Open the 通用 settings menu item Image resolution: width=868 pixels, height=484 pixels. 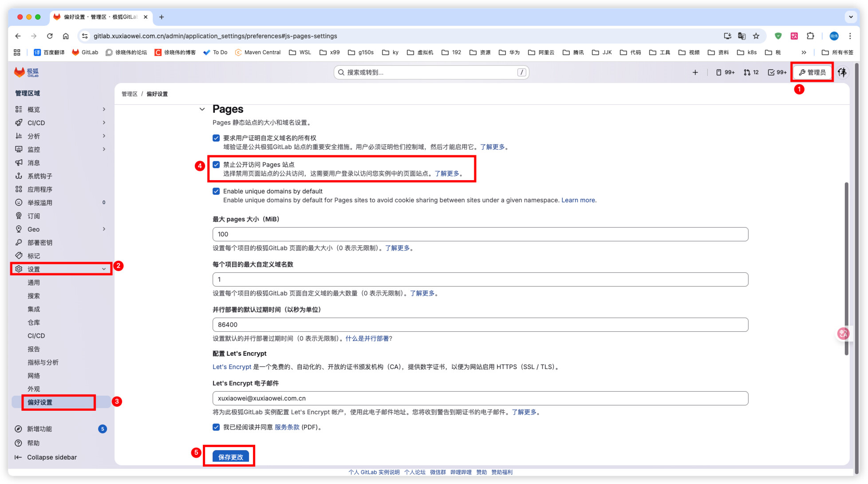pos(34,283)
